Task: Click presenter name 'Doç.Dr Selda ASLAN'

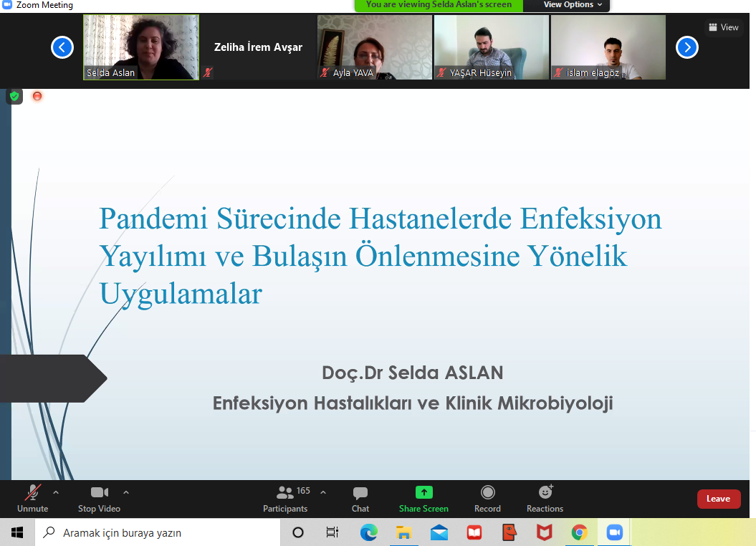Action: point(413,373)
